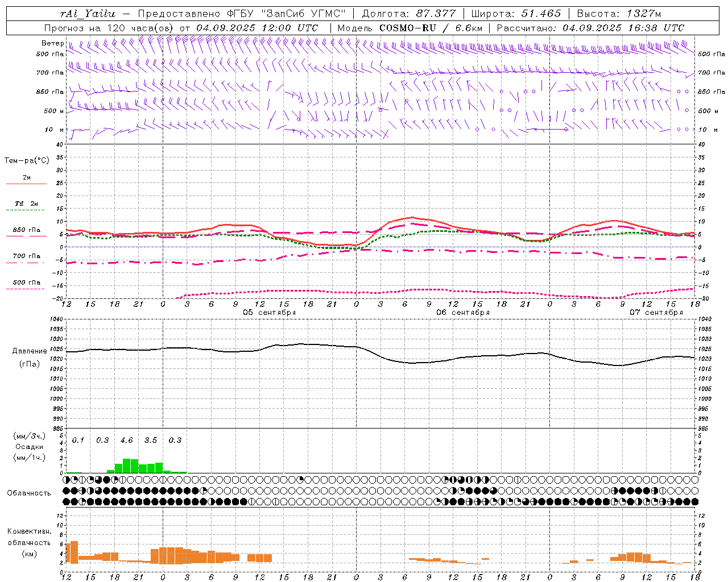Click the Ветер wind panel label
The height and width of the screenshot is (582, 728).
click(x=53, y=43)
